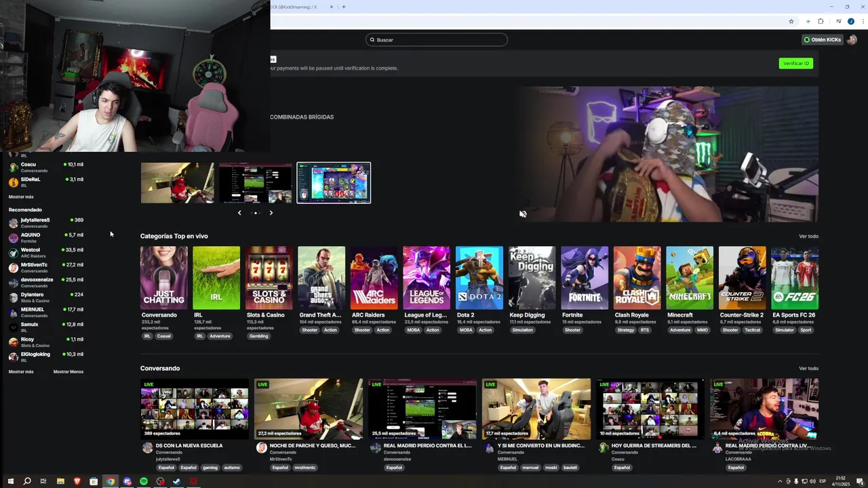This screenshot has height=488, width=868.
Task: Open the Grand Theft Auto category cover
Action: click(x=321, y=278)
